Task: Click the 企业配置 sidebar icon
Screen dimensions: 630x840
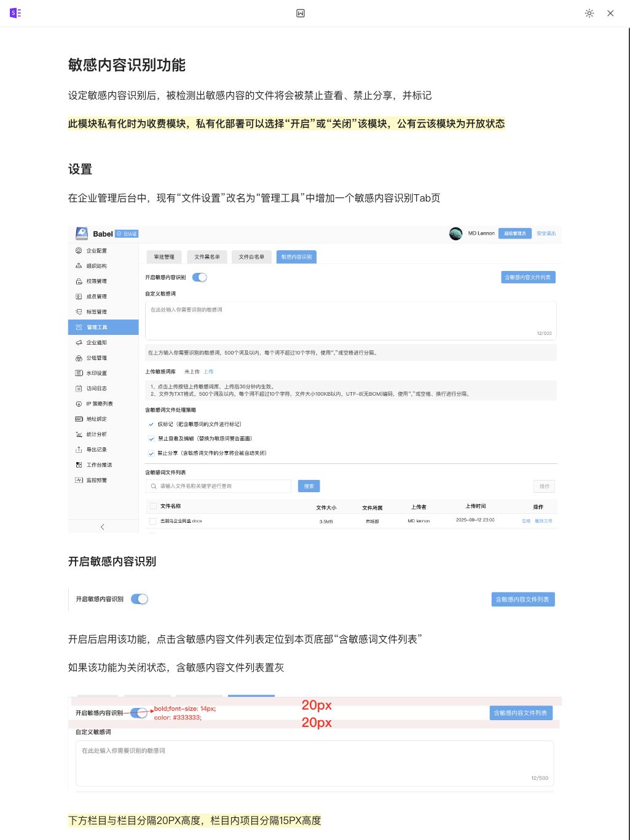Action: coord(79,251)
